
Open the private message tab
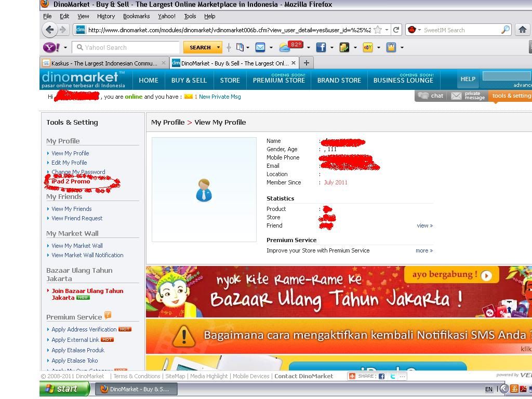click(x=468, y=96)
